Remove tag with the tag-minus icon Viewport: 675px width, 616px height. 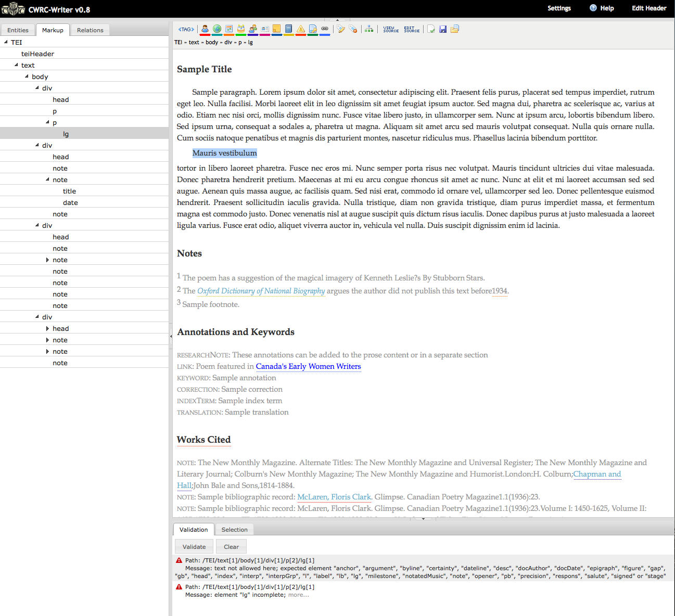[353, 29]
